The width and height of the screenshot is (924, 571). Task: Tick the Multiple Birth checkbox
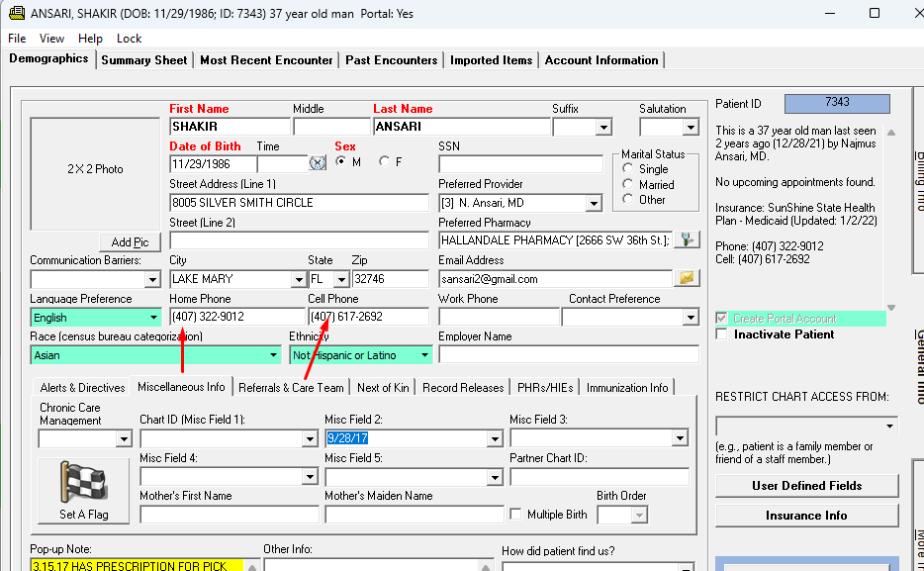click(515, 515)
